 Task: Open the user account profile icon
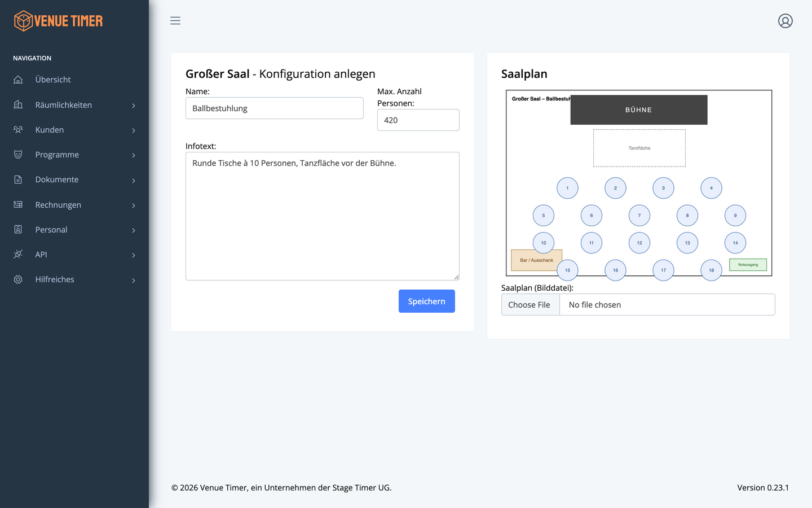[x=785, y=21]
